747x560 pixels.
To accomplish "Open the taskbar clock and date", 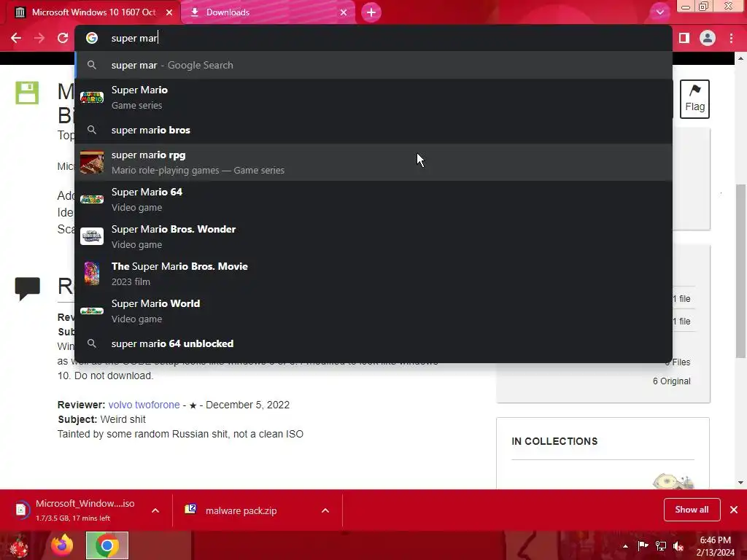I will (715, 546).
